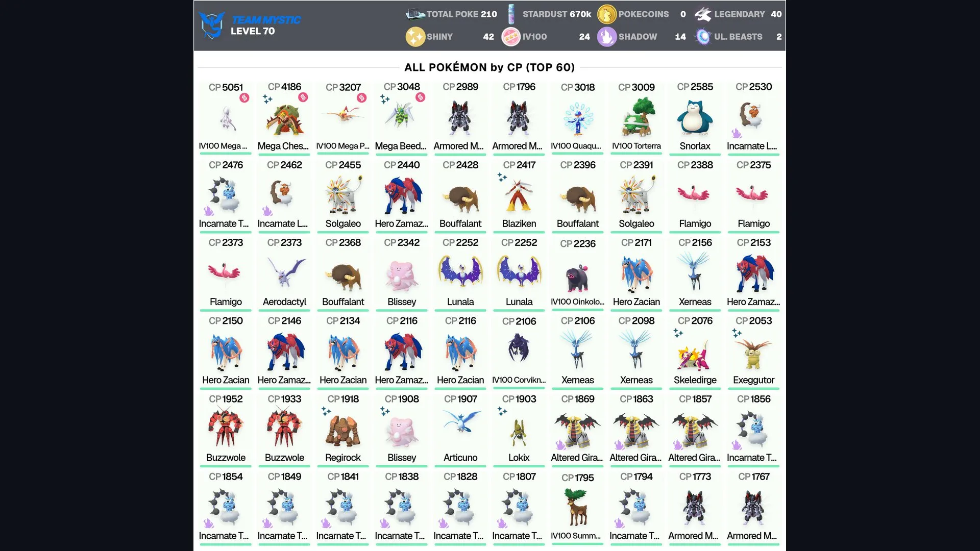
Task: Click the Bouffalant CP 2428 name
Action: (460, 223)
